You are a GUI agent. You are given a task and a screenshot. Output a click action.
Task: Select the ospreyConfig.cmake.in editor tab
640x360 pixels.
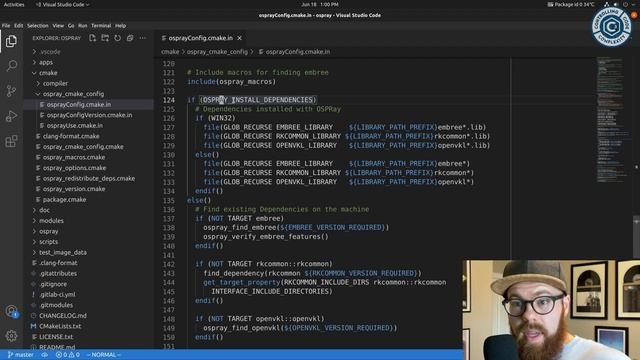coord(201,38)
